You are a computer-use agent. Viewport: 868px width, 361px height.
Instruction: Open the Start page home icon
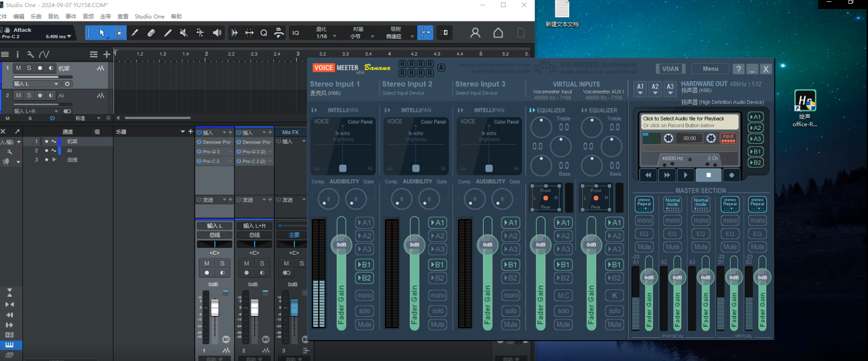(x=498, y=33)
